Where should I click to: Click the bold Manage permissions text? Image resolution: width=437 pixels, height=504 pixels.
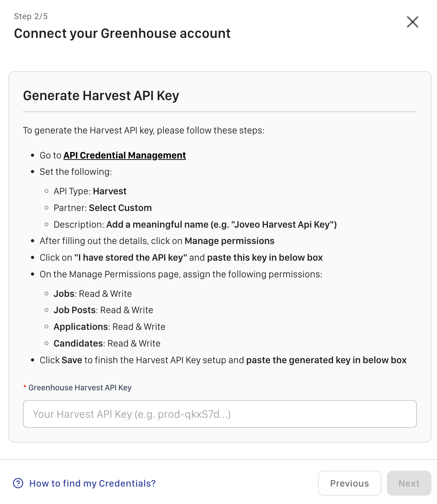(x=229, y=241)
